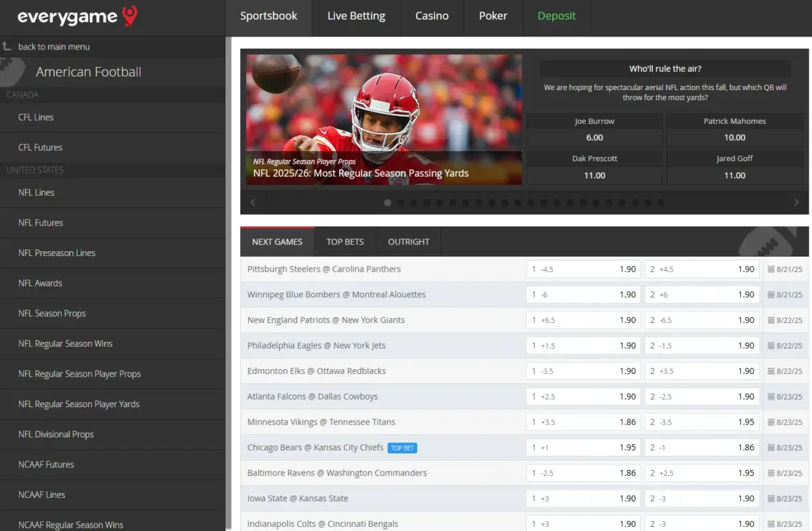Click calendar icon for Iowa State @ Kansas State
The width and height of the screenshot is (812, 531).
click(x=771, y=498)
